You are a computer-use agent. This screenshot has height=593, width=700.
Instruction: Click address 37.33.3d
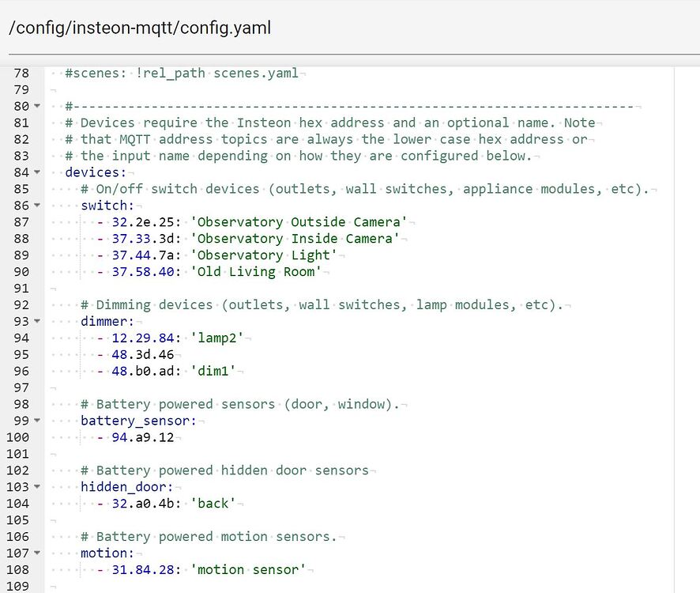click(x=143, y=239)
